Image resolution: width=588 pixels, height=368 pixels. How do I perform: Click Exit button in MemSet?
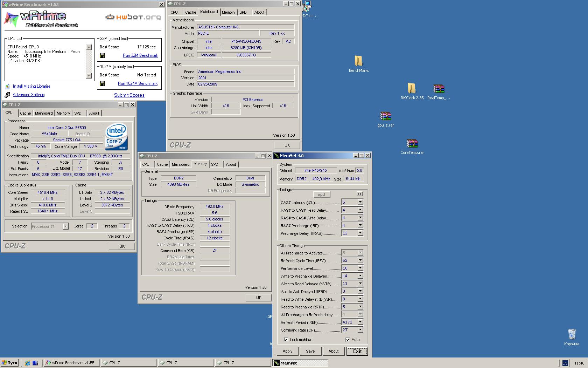point(357,351)
